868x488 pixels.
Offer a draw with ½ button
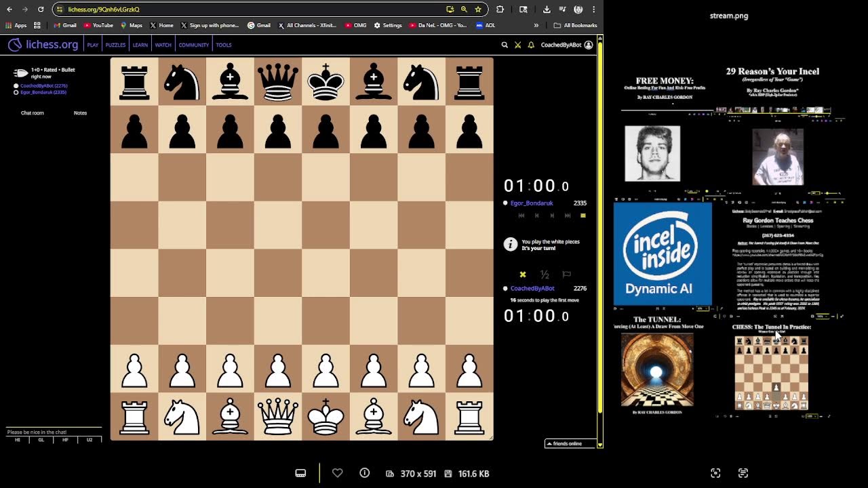pos(545,274)
